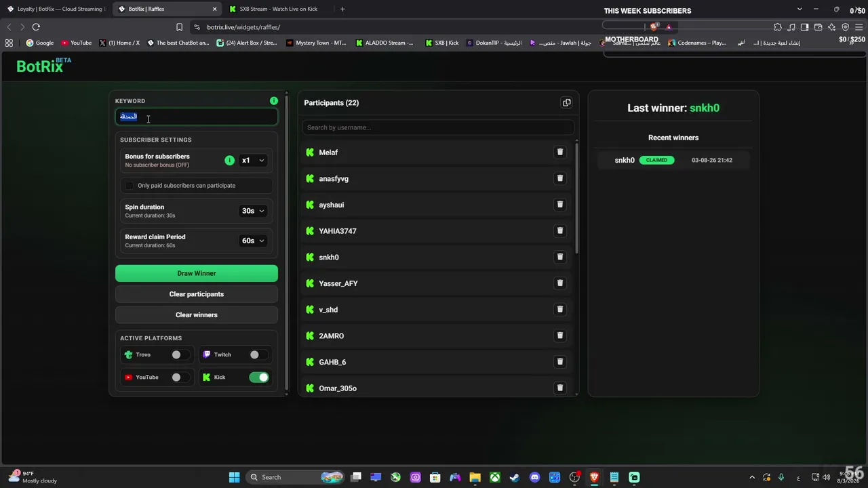Open Mystery Town bookmark
This screenshot has height=488, width=868.
pos(316,43)
